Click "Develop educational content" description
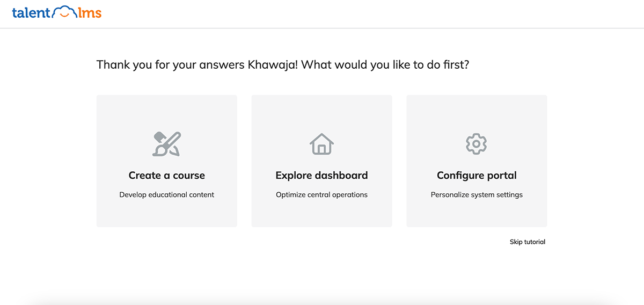 tap(166, 195)
